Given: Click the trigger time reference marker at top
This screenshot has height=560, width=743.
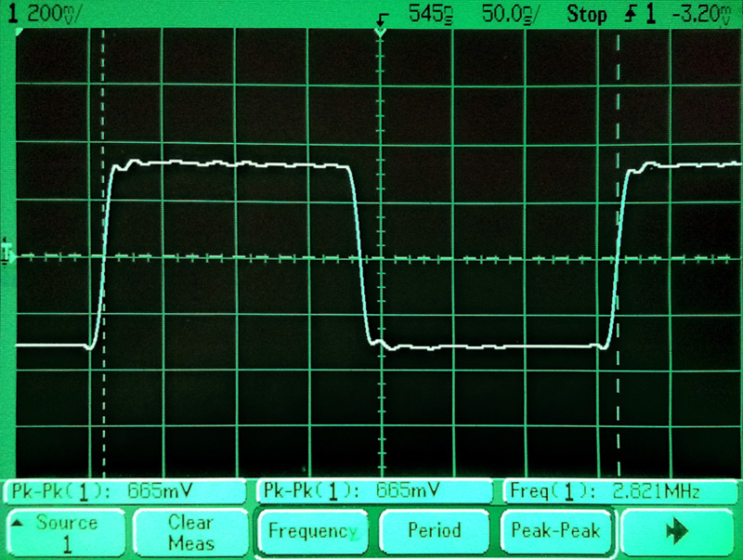Looking at the screenshot, I should pos(380,33).
